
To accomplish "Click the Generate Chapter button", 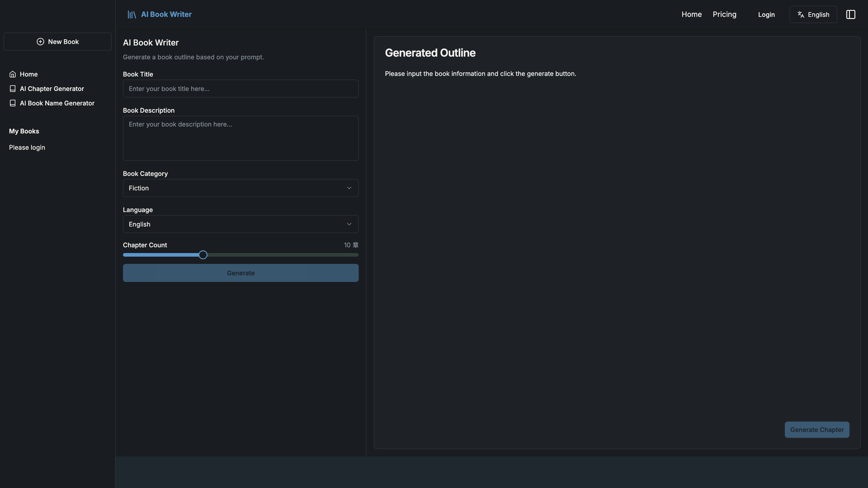I will coord(817,429).
